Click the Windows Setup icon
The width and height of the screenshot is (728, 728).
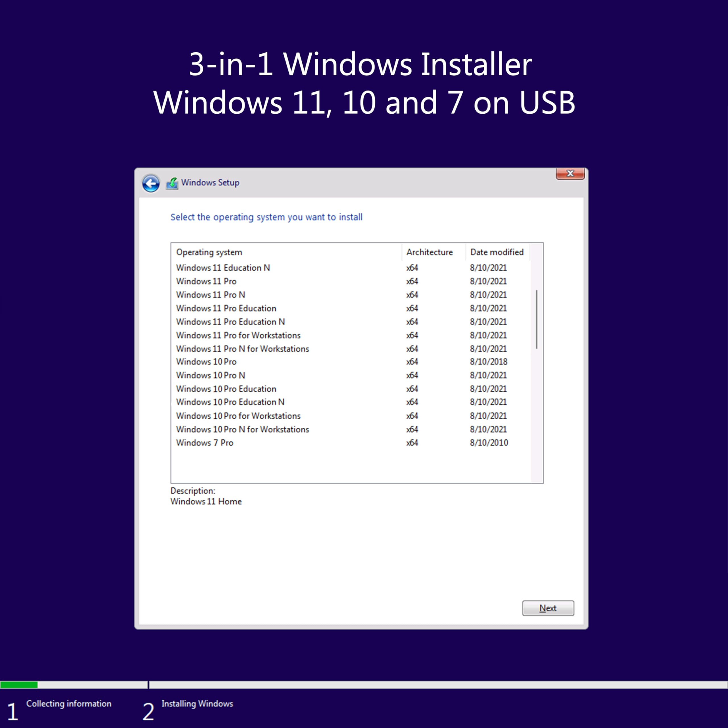pos(172,183)
